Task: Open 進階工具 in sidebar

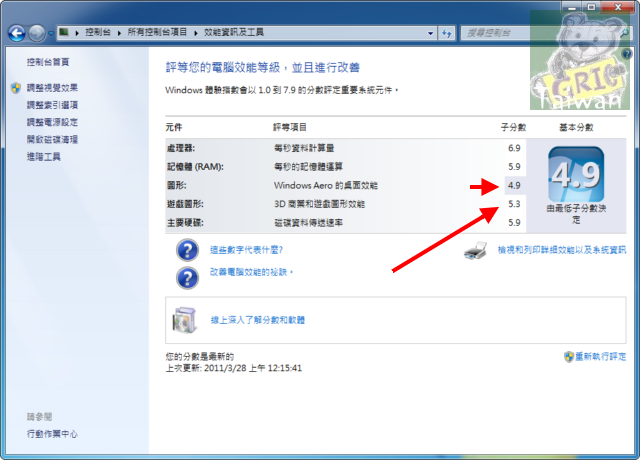Action: 44,156
